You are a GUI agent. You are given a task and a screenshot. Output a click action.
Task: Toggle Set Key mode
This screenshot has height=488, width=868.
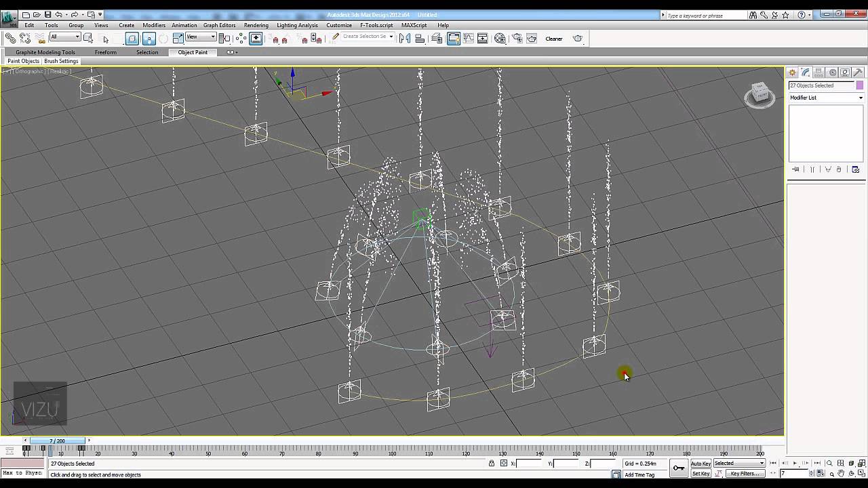pyautogui.click(x=701, y=473)
